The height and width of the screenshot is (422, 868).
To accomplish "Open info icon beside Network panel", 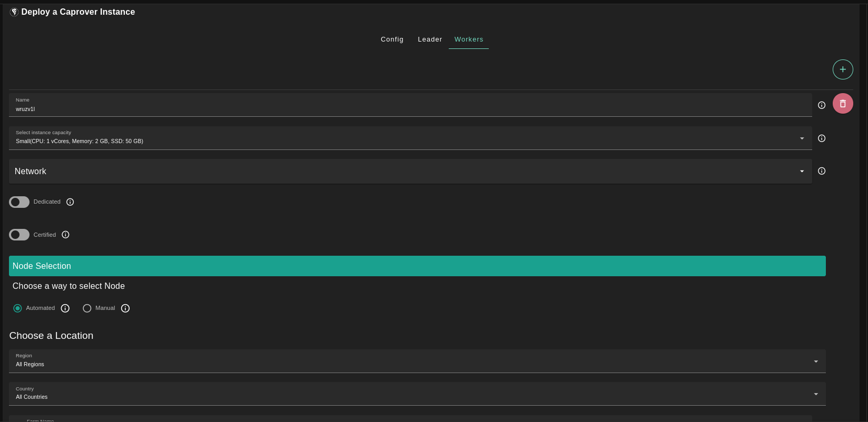I will click(822, 171).
